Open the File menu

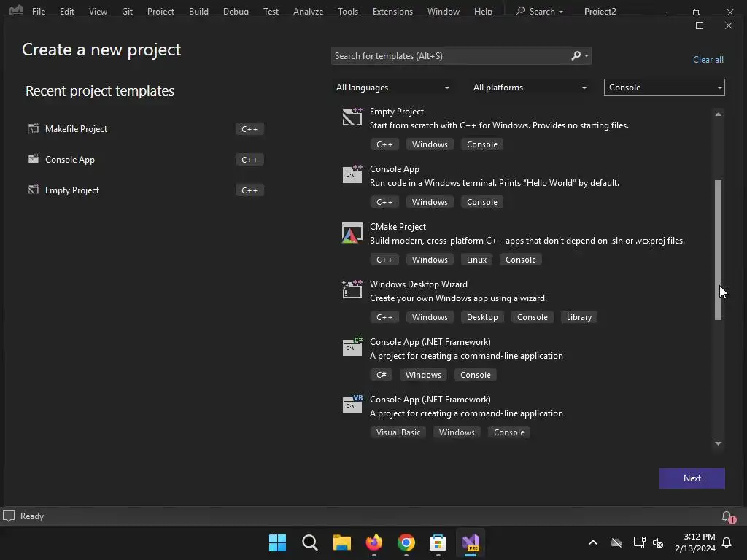pyautogui.click(x=39, y=11)
